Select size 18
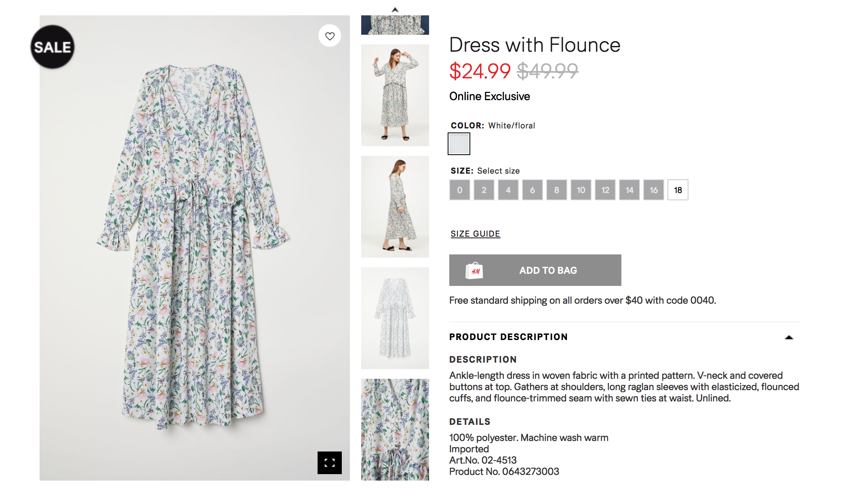The image size is (863, 504). click(x=678, y=190)
